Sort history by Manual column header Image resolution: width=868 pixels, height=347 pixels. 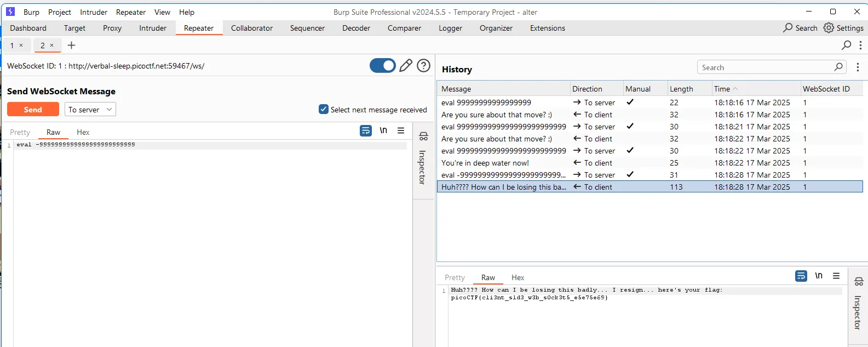point(645,89)
